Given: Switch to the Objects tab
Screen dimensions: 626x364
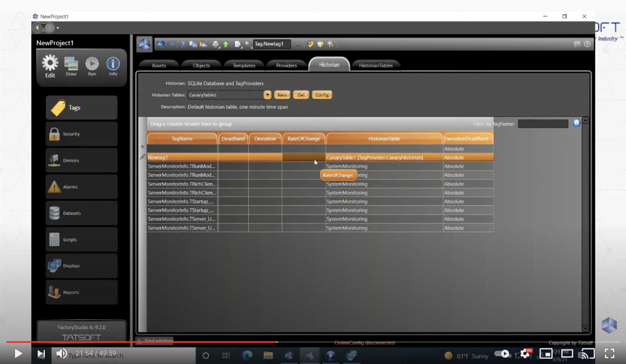Looking at the screenshot, I should click(201, 66).
